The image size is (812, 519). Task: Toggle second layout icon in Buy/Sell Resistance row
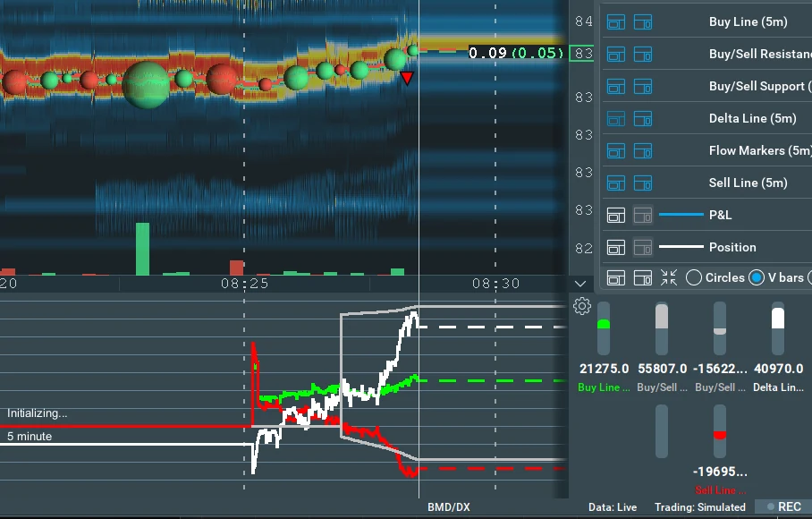[x=643, y=55]
